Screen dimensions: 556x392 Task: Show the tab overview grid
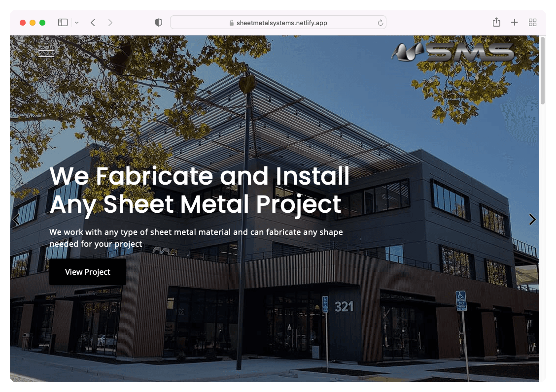tap(532, 23)
